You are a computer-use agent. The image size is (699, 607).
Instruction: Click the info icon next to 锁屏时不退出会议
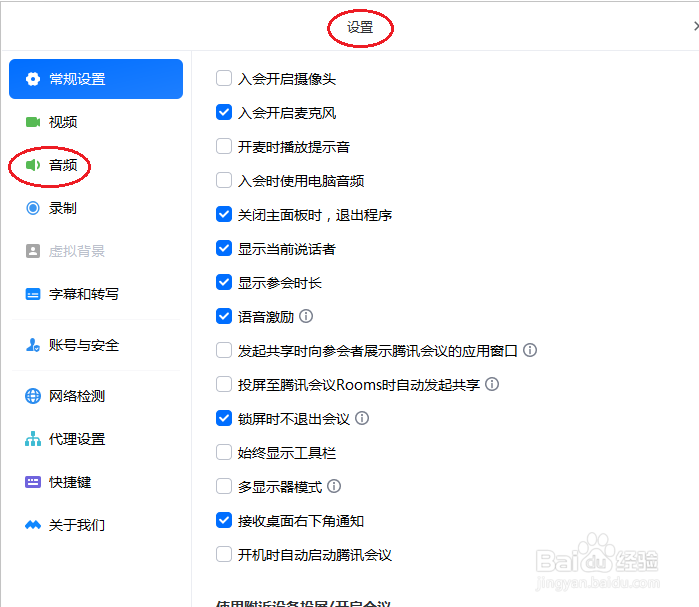(x=362, y=418)
